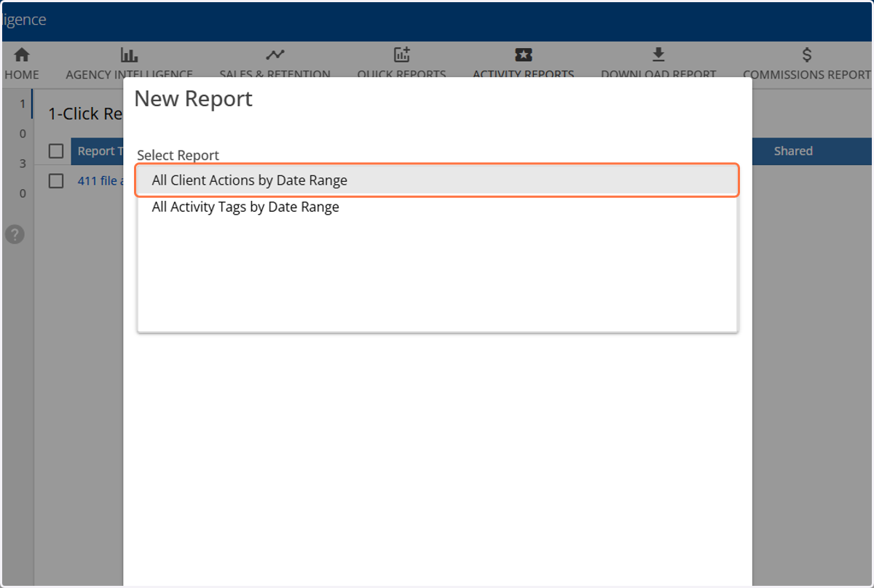This screenshot has width=874, height=588.
Task: Click the help question mark icon
Action: tap(15, 234)
